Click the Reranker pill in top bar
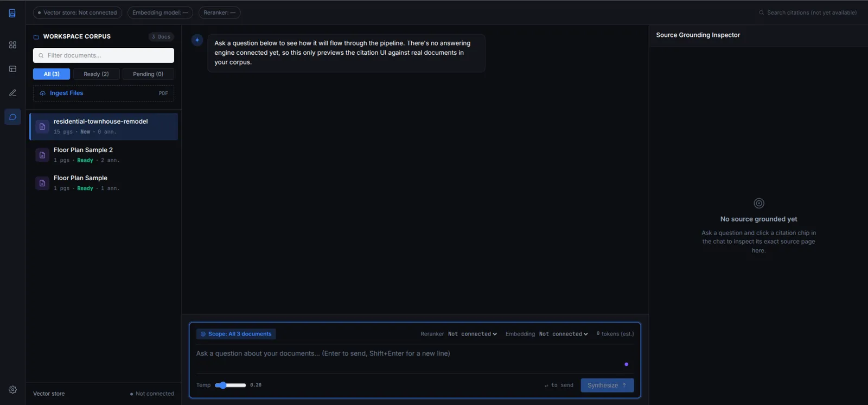Screen dimensions: 868x405 coord(220,12)
